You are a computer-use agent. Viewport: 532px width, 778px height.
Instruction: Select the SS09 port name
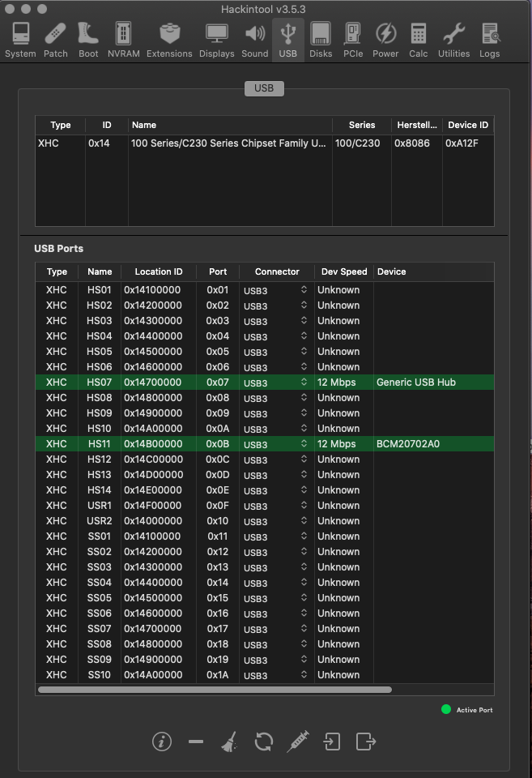click(99, 659)
